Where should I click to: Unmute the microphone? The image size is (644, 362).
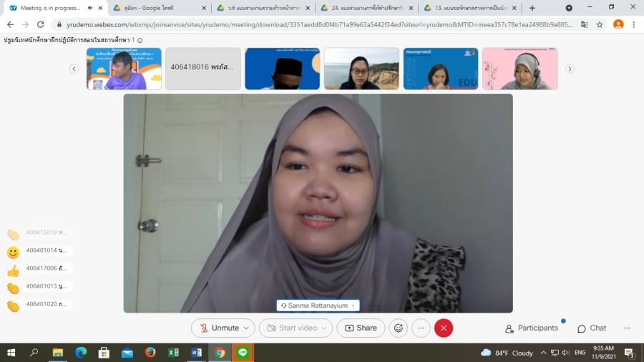tap(218, 328)
